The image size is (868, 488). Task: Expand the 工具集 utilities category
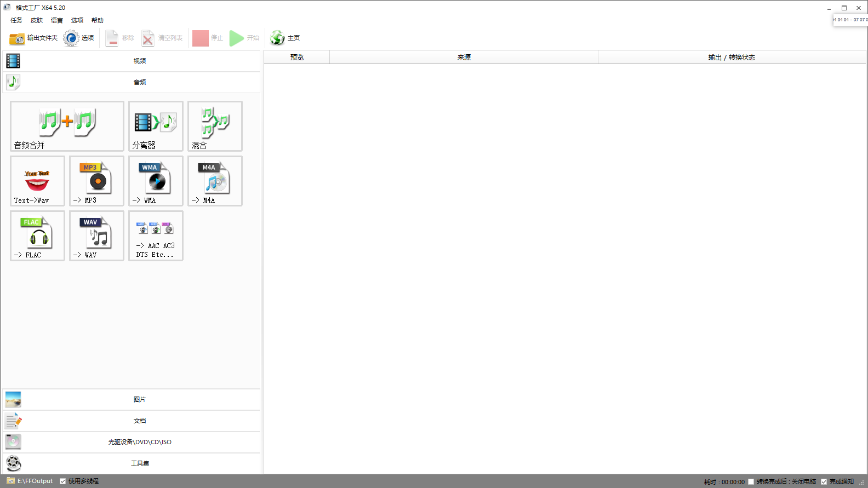[x=132, y=463]
